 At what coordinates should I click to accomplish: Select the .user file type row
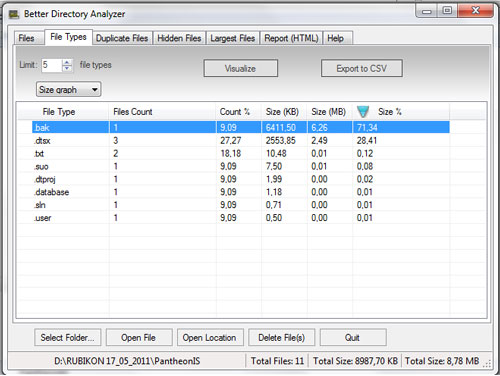[x=241, y=218]
